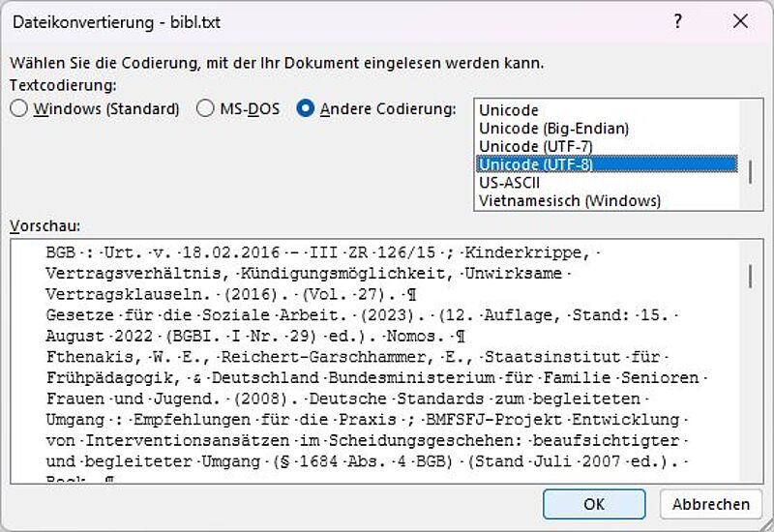Select the highlighted Unicode (UTF-8) entry
Viewport: 774px width, 532px height.
point(608,164)
